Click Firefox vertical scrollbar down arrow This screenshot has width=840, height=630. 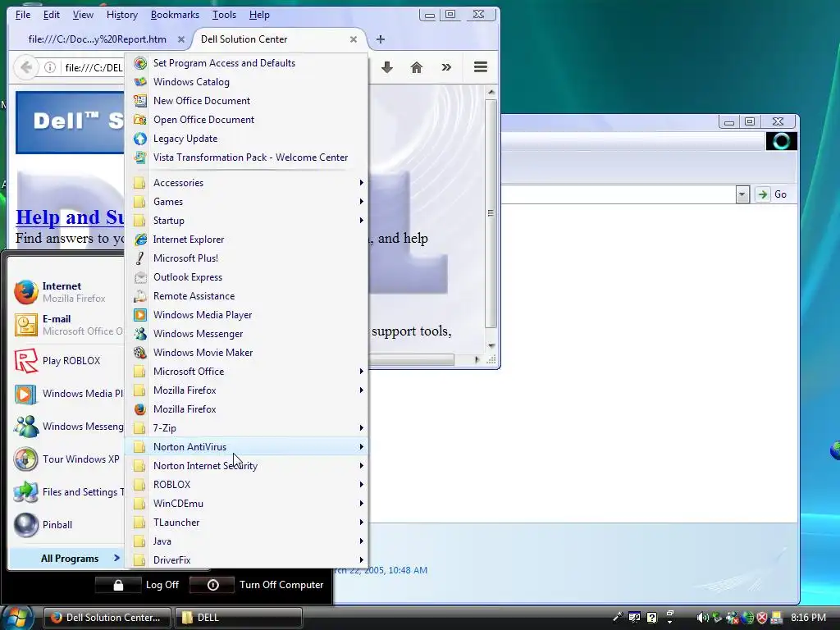pyautogui.click(x=491, y=346)
